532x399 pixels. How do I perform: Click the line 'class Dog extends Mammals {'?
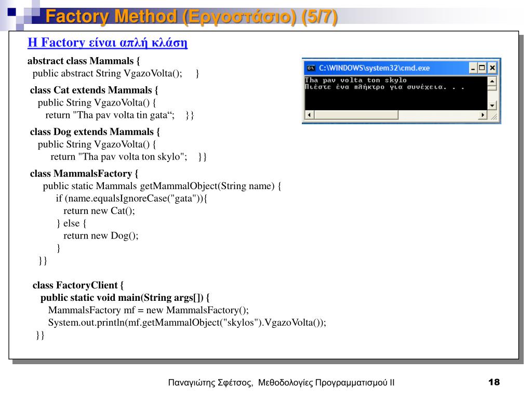[x=95, y=132]
